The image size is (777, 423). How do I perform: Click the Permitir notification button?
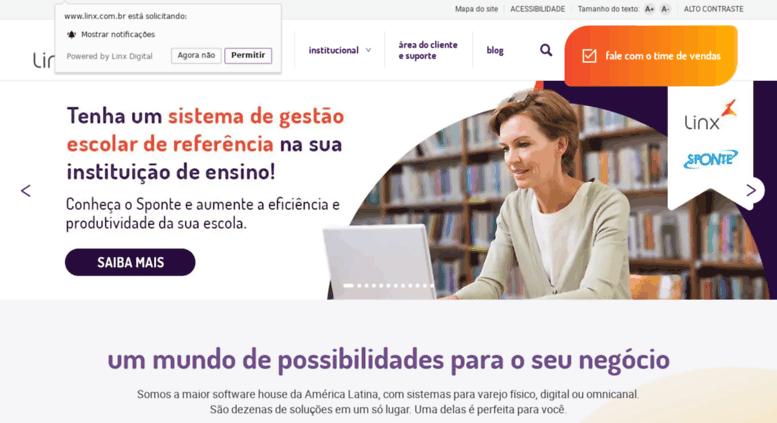248,55
